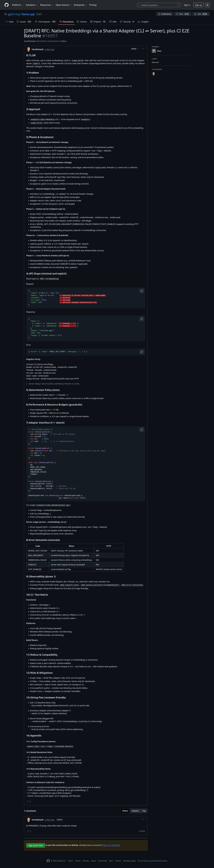214x868 pixels.
Task: Open the footer Docs link
Action: (x=111, y=861)
